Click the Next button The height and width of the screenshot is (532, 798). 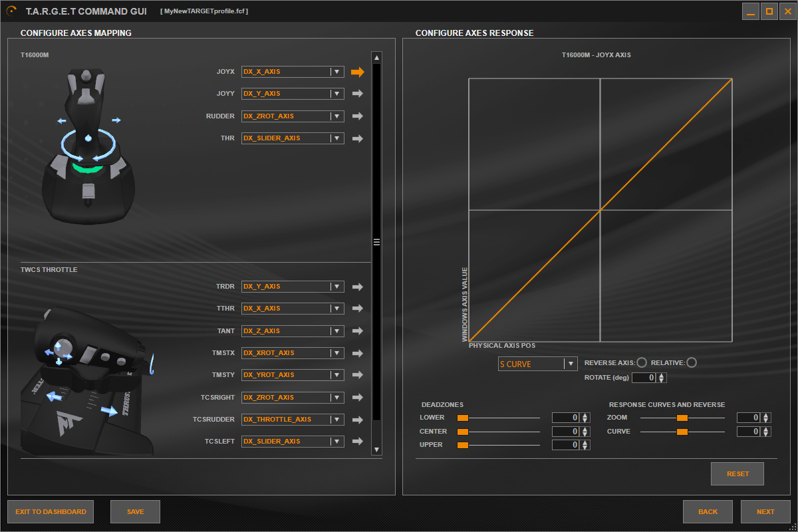pyautogui.click(x=765, y=512)
